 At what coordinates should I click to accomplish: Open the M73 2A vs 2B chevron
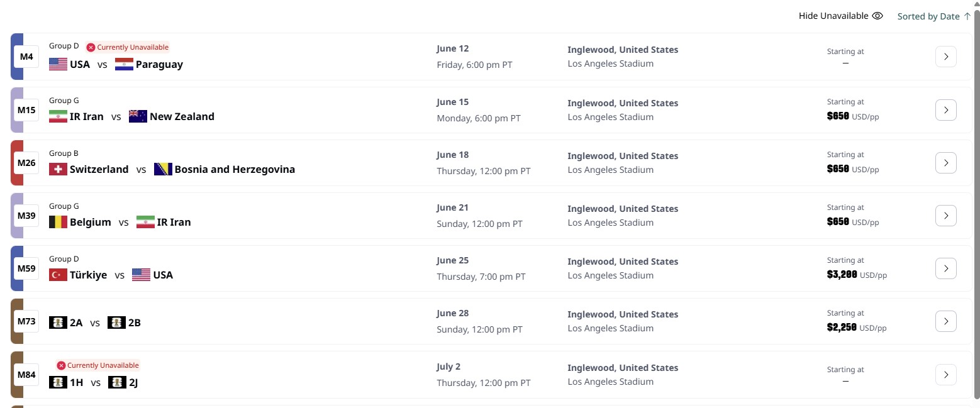[x=946, y=321]
